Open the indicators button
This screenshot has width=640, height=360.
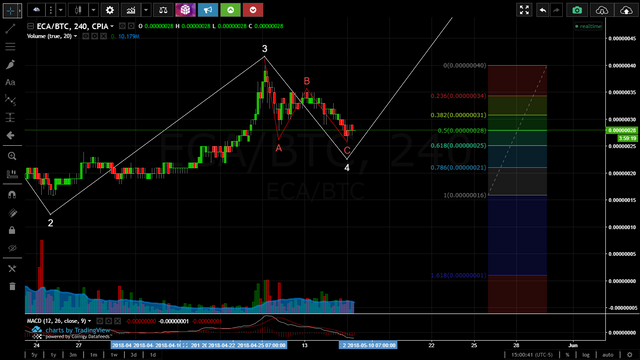tap(131, 10)
